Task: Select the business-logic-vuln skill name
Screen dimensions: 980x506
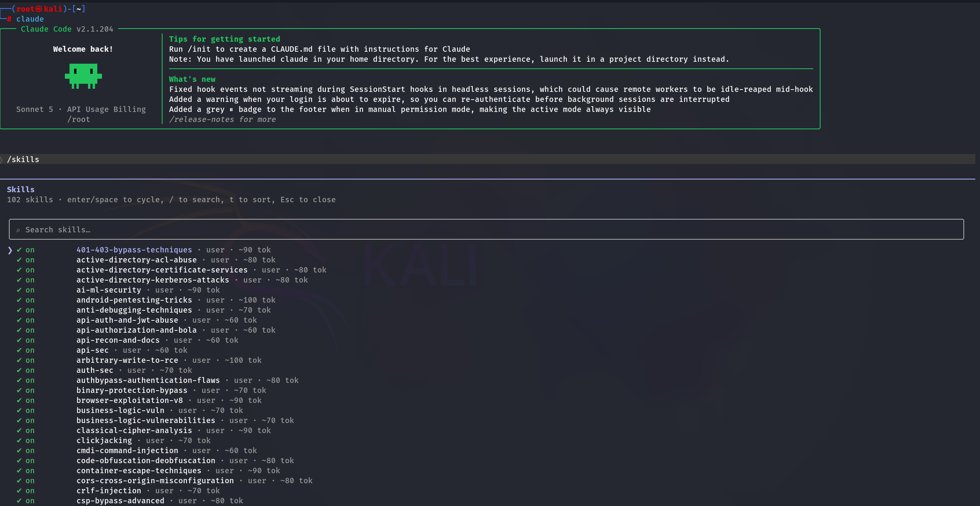Action: [120, 411]
